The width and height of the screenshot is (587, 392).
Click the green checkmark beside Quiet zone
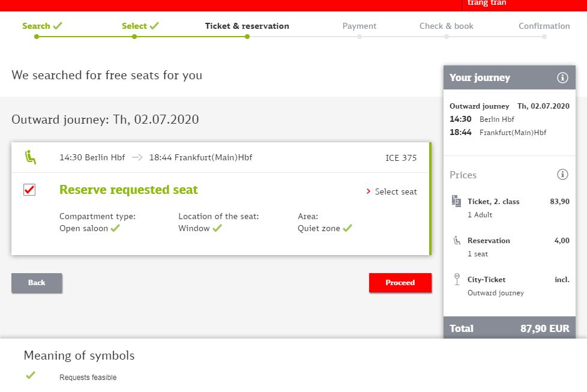[347, 228]
